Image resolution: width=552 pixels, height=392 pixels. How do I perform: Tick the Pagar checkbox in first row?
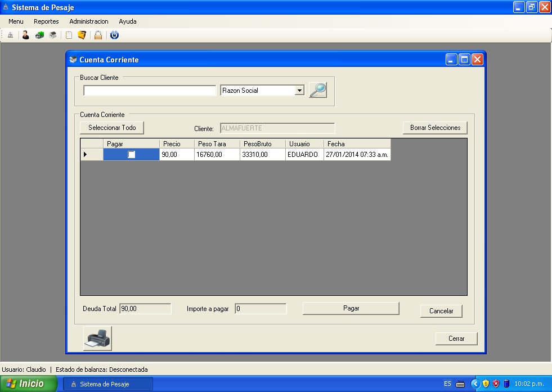[x=132, y=155]
